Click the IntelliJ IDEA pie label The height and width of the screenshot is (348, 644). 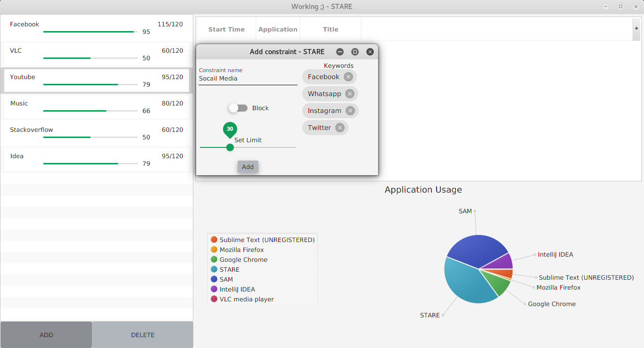point(555,254)
